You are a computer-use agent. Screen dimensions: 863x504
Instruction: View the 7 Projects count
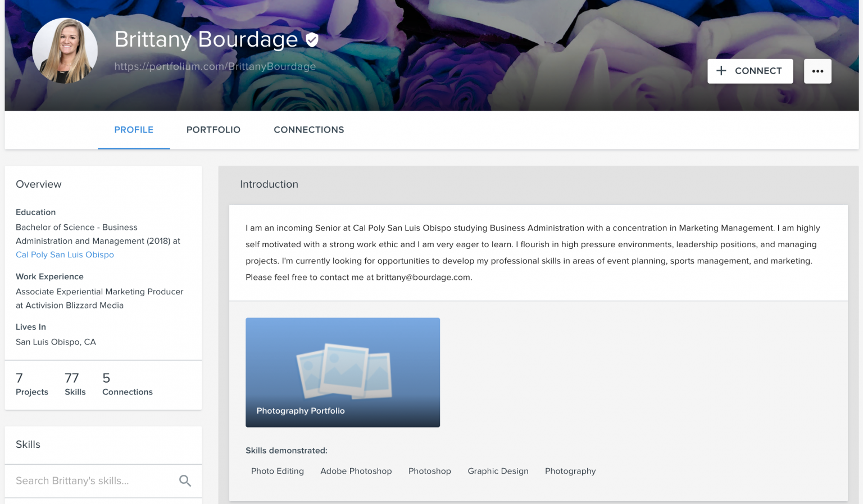pos(31,384)
